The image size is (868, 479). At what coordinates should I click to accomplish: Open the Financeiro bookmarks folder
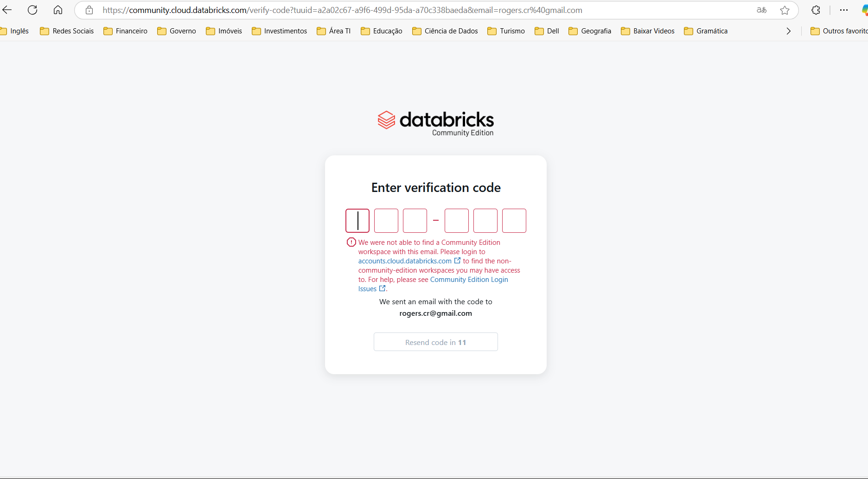click(125, 31)
